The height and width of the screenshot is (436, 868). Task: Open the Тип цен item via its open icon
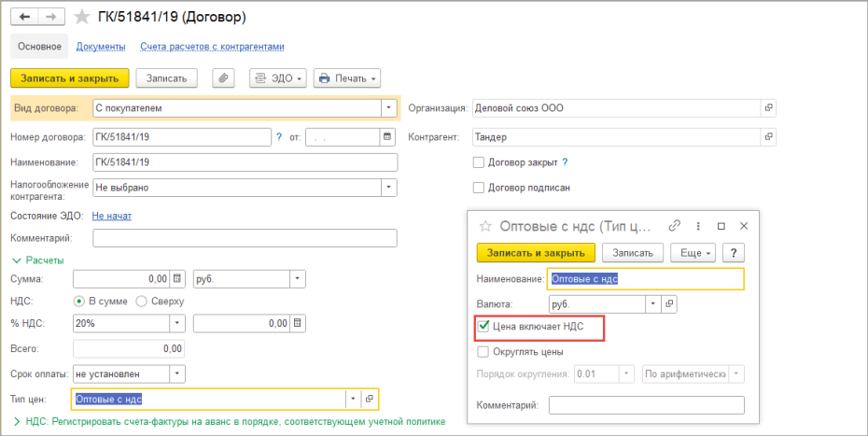point(370,398)
